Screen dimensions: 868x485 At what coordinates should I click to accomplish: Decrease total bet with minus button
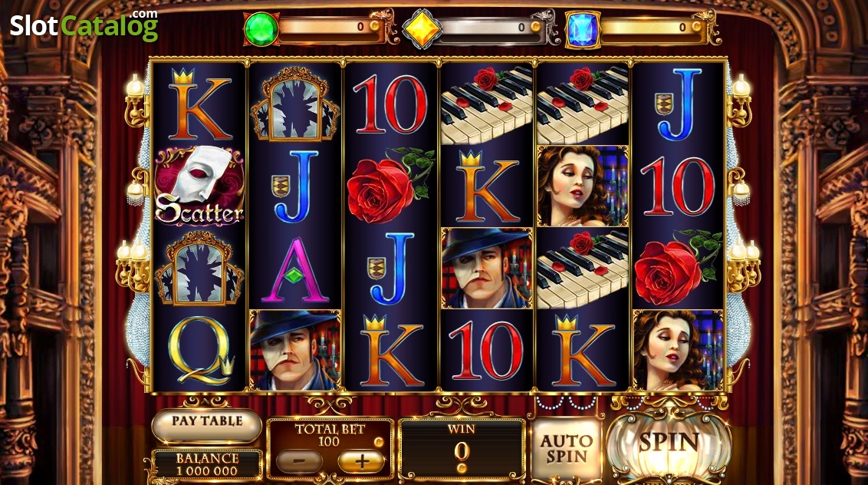[299, 461]
